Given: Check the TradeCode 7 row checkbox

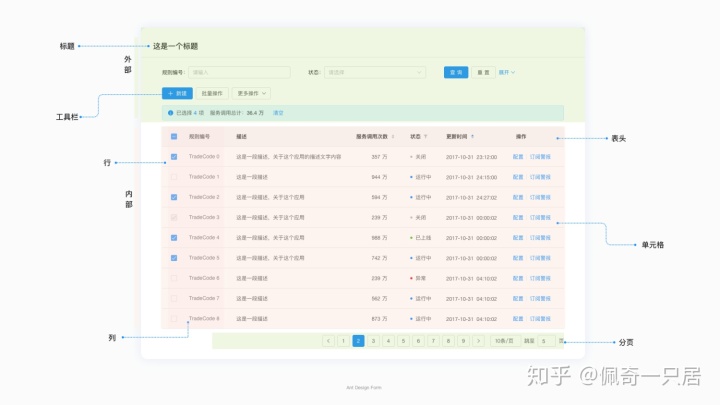Looking at the screenshot, I should coord(174,298).
